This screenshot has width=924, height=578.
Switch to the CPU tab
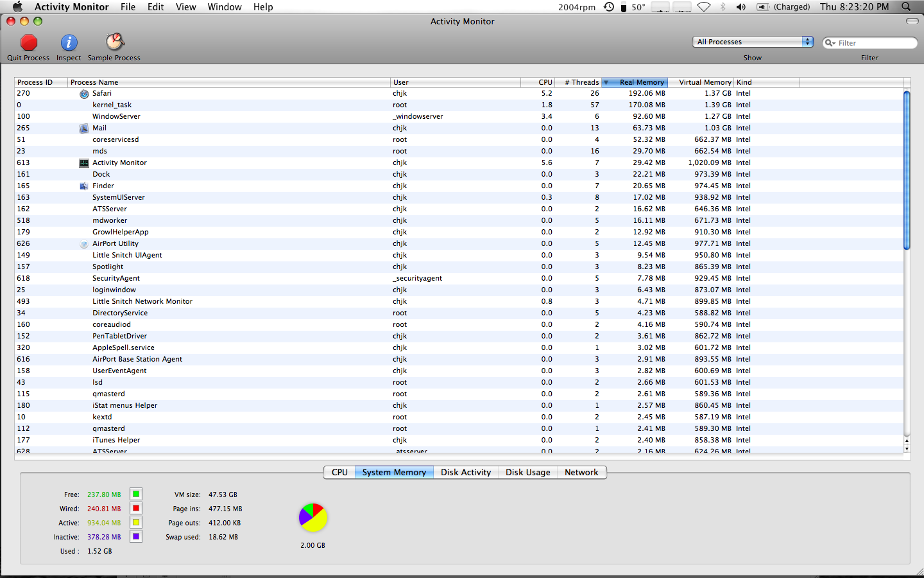coord(339,472)
